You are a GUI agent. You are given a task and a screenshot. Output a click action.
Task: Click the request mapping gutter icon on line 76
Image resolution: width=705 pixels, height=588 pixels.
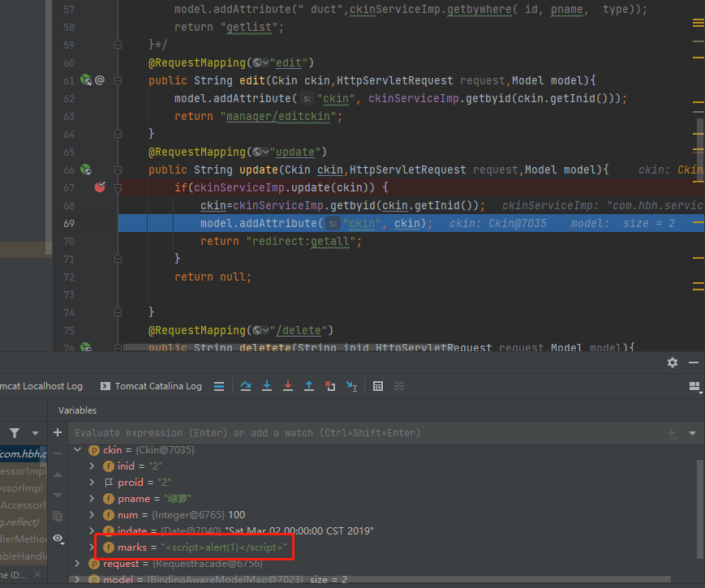tap(86, 347)
